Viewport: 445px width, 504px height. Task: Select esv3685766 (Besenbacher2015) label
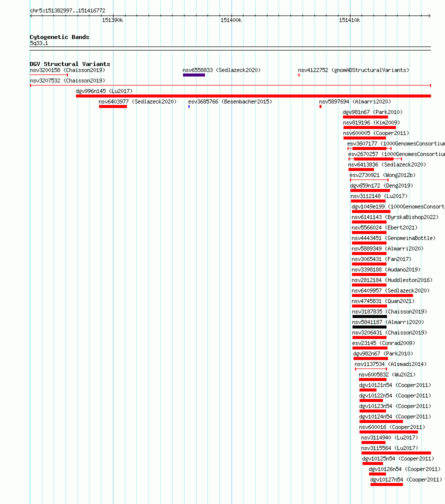pos(230,101)
